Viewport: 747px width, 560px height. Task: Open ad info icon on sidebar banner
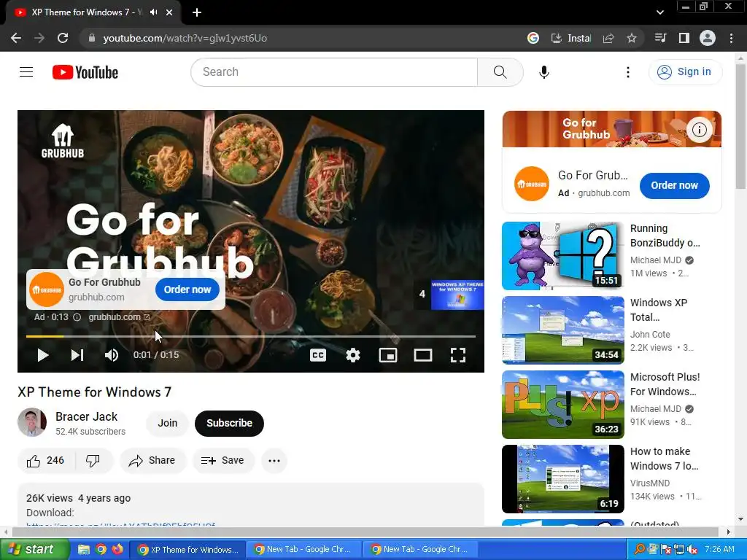point(700,130)
